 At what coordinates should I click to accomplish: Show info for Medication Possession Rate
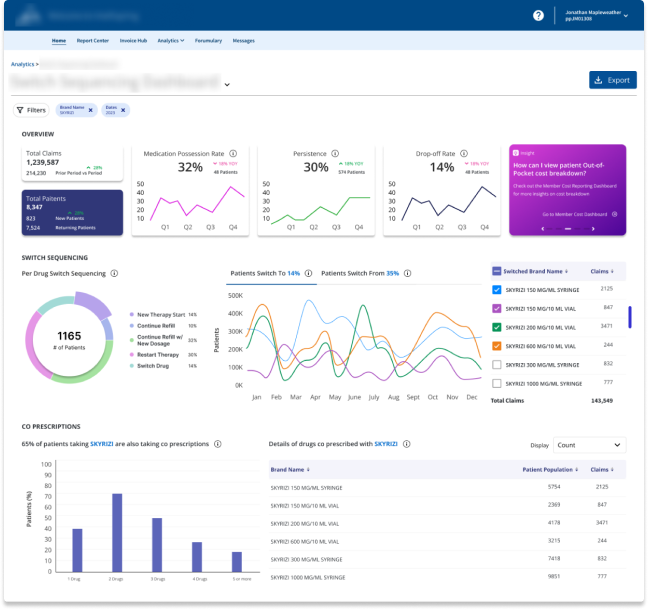[x=233, y=154]
